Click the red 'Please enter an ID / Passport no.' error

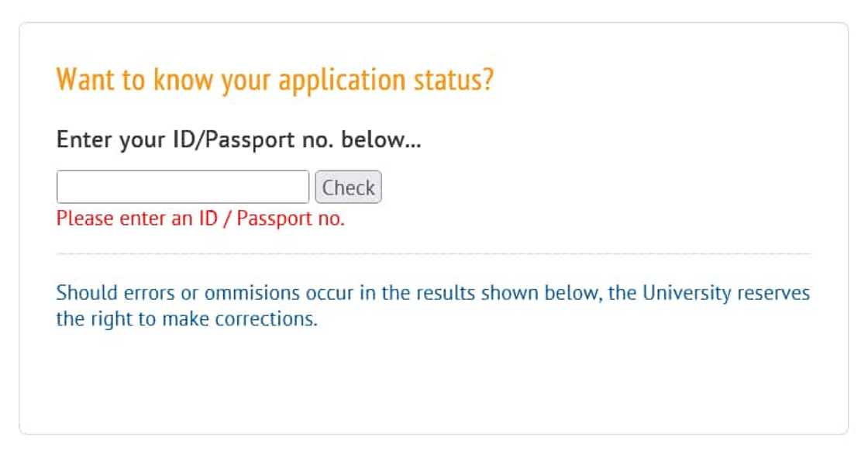(x=201, y=219)
